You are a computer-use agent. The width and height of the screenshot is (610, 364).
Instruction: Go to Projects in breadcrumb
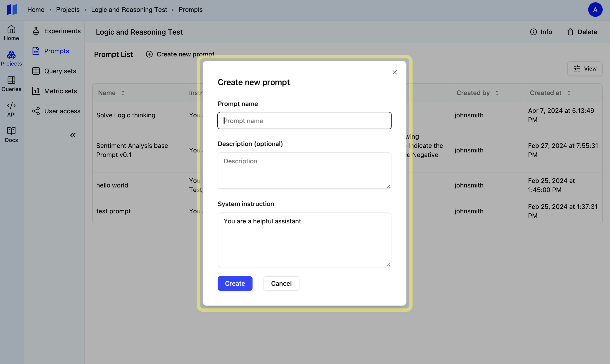coord(68,10)
